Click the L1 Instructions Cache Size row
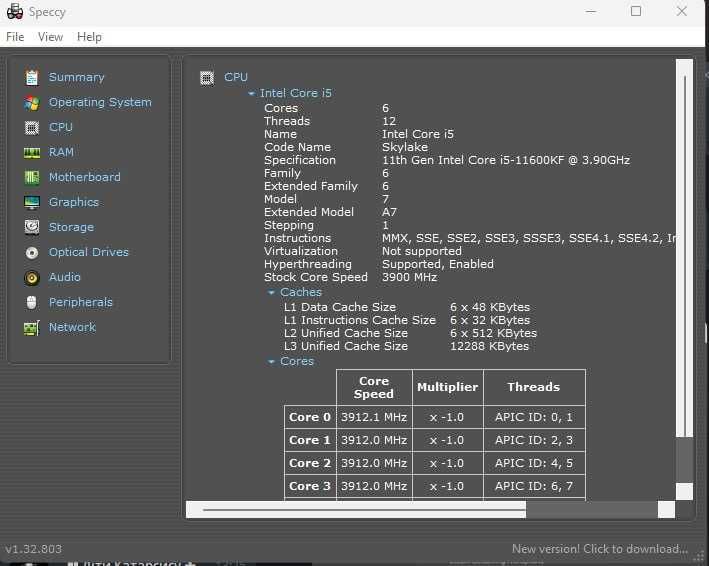The image size is (709, 566). (406, 320)
